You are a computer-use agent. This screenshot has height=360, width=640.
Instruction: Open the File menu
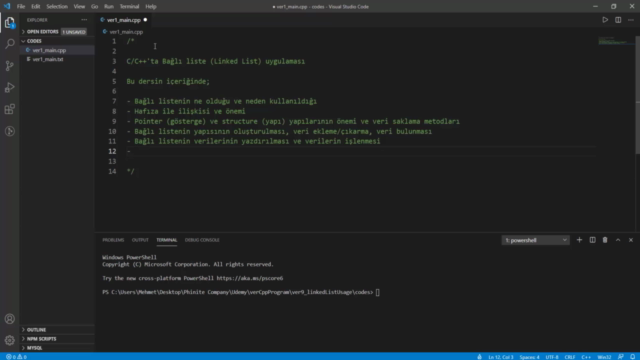pos(21,7)
